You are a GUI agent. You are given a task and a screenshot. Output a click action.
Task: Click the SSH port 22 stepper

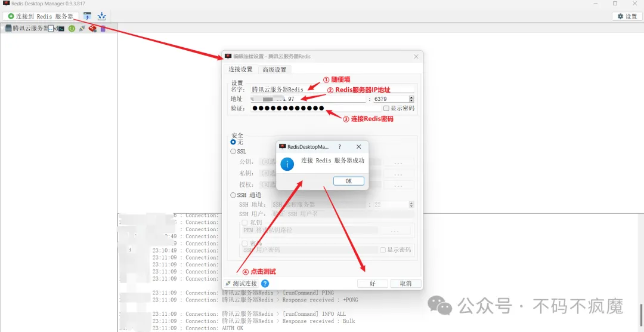click(411, 205)
